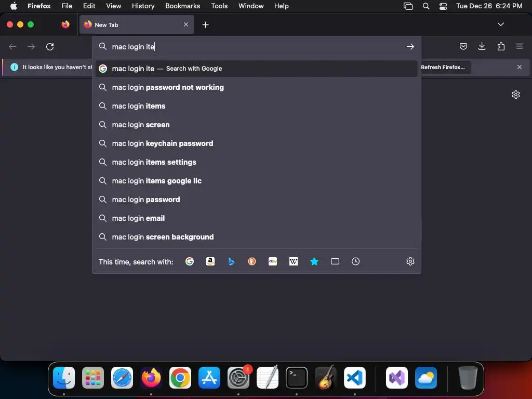
Task: Pick suggestion ending exactly in 'login password'
Action: click(256, 199)
